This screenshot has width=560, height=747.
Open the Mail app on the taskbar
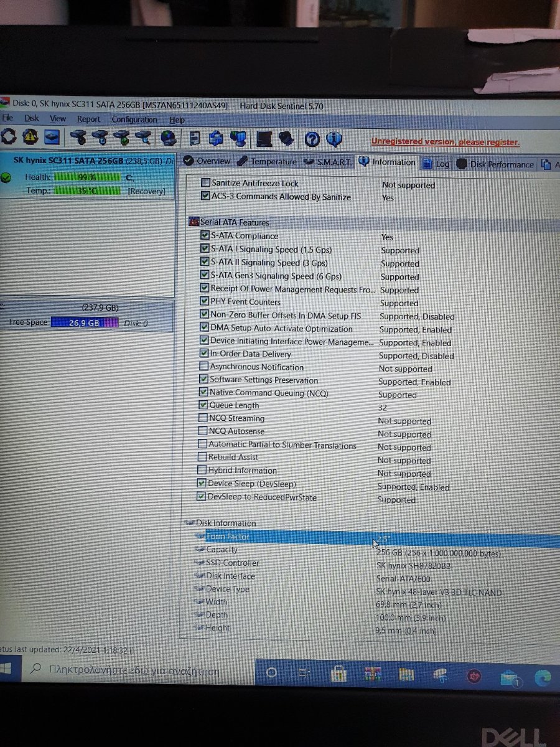click(x=510, y=679)
